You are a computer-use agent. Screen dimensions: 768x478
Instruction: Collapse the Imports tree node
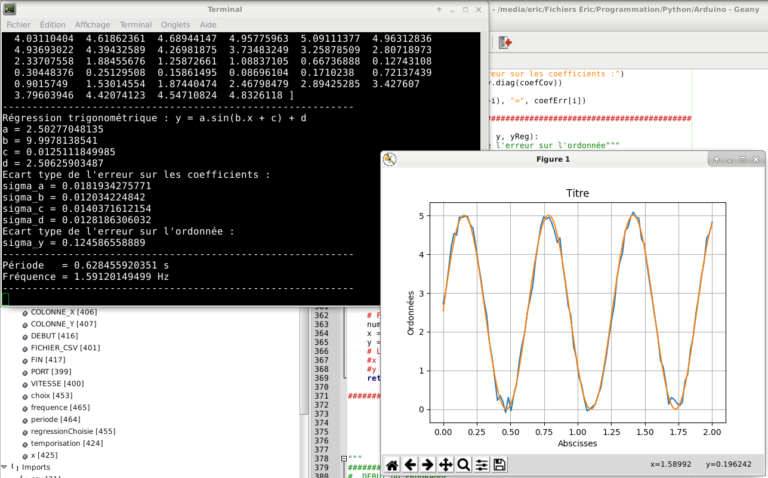click(x=5, y=467)
